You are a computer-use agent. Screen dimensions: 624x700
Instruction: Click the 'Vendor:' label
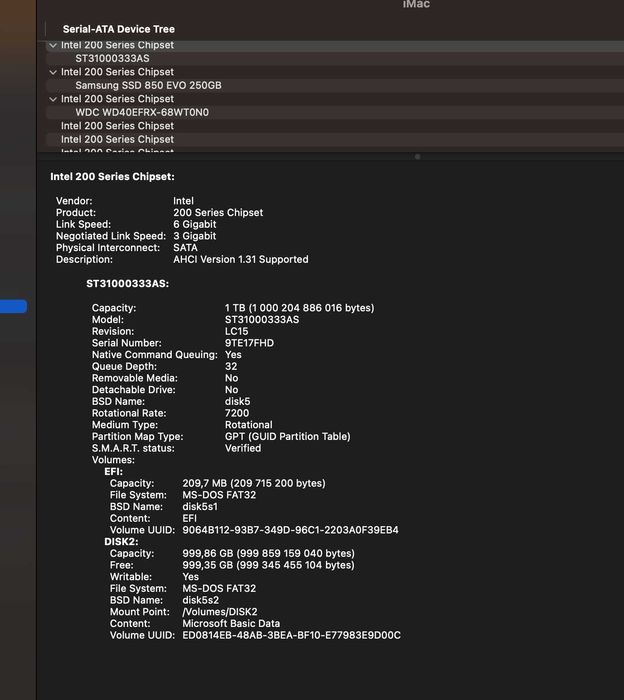(74, 201)
